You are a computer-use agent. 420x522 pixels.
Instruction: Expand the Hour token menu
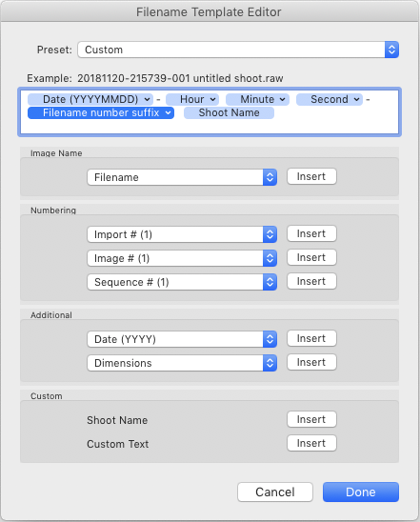tap(212, 99)
